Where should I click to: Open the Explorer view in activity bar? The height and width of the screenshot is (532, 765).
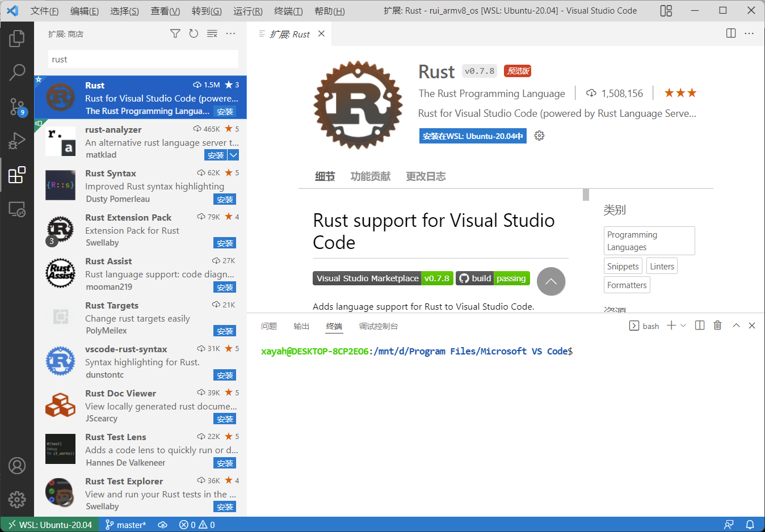[17, 39]
